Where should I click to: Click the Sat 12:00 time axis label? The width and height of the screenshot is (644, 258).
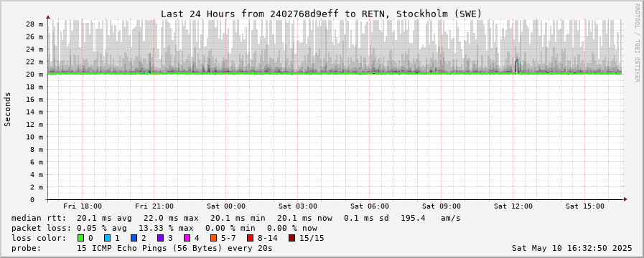point(513,206)
